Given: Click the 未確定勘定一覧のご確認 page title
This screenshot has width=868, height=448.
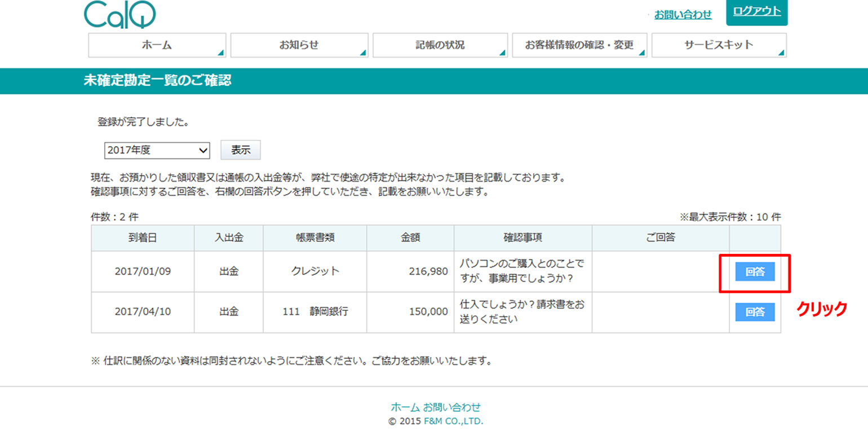Looking at the screenshot, I should pos(157,81).
